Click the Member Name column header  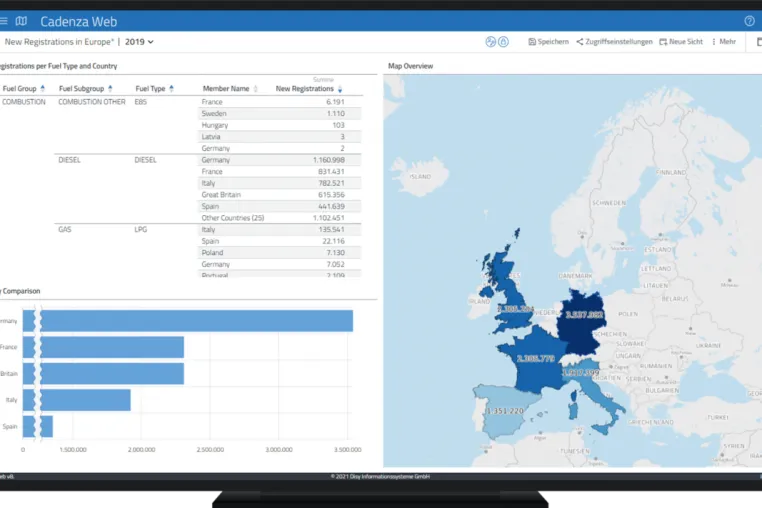click(x=226, y=88)
